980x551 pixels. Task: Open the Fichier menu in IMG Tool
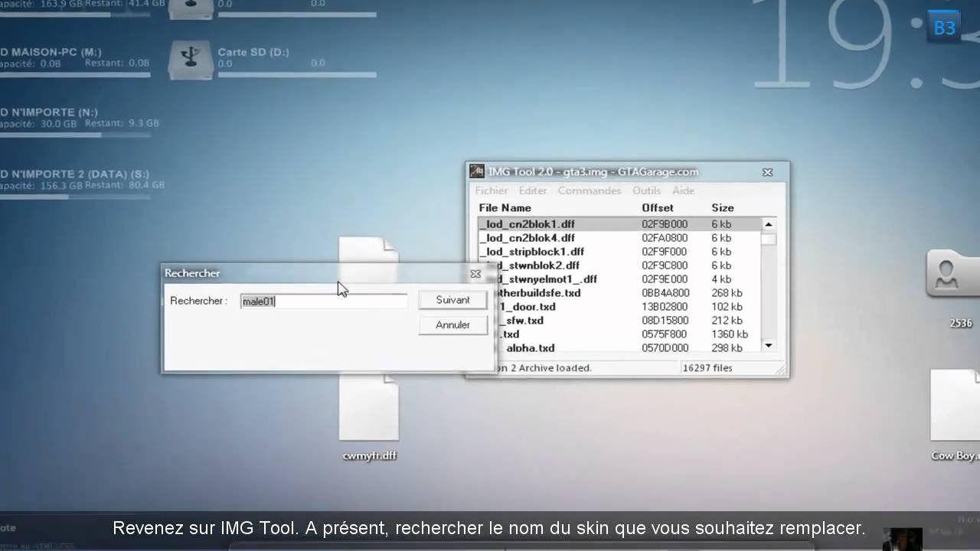click(491, 191)
